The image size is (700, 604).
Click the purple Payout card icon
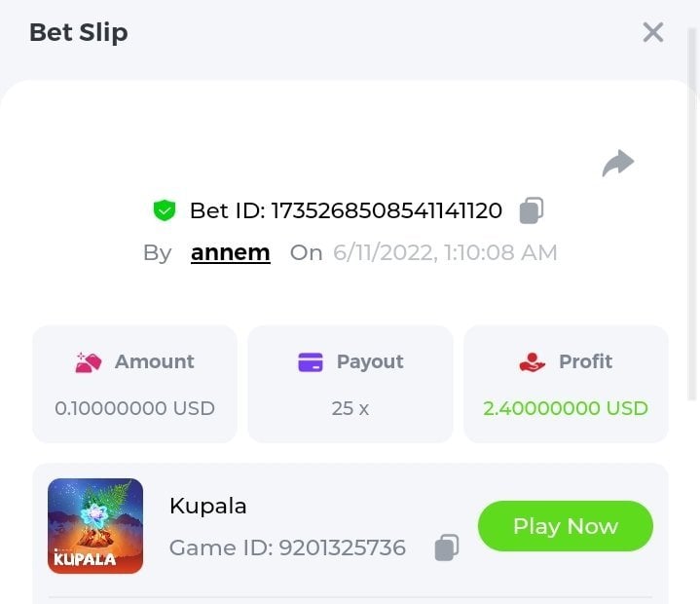pos(311,362)
